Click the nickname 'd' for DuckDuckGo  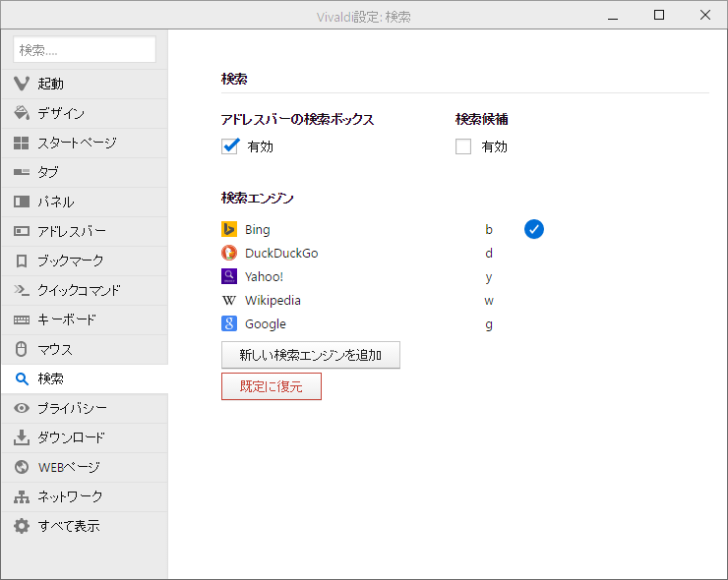[x=489, y=254]
